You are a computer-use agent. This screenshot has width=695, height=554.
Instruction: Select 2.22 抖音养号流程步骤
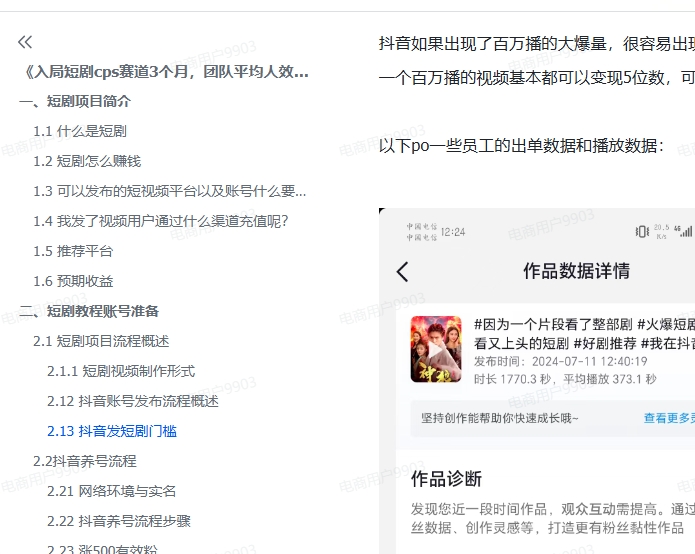[119, 521]
